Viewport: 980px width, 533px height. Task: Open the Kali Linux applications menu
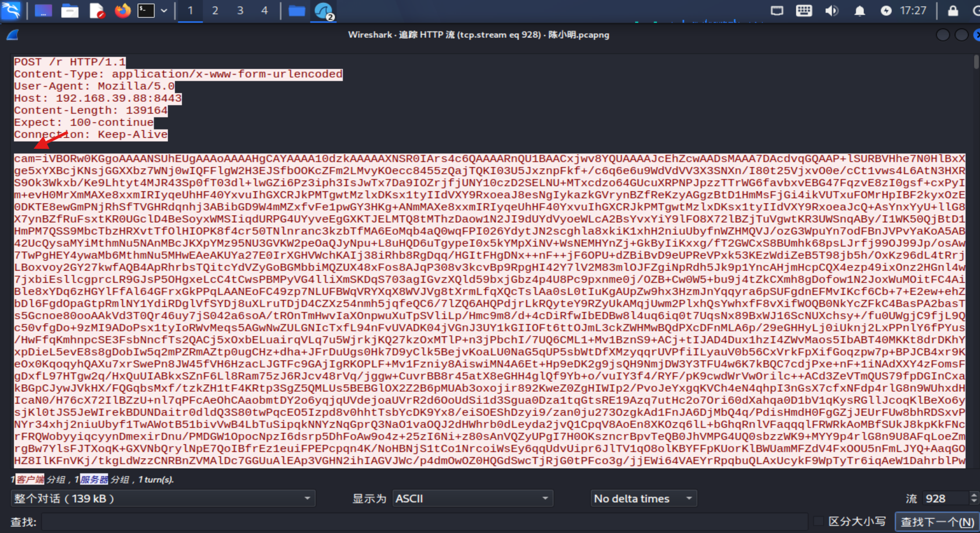tap(11, 10)
